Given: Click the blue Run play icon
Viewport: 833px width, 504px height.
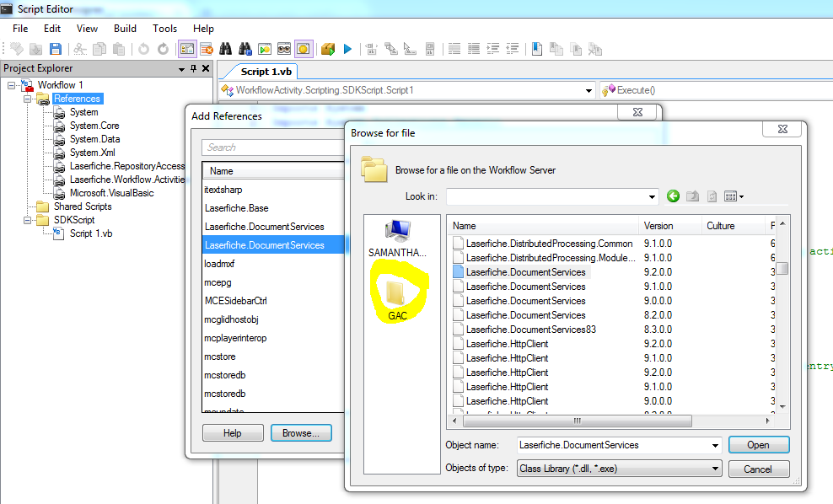Looking at the screenshot, I should (348, 49).
